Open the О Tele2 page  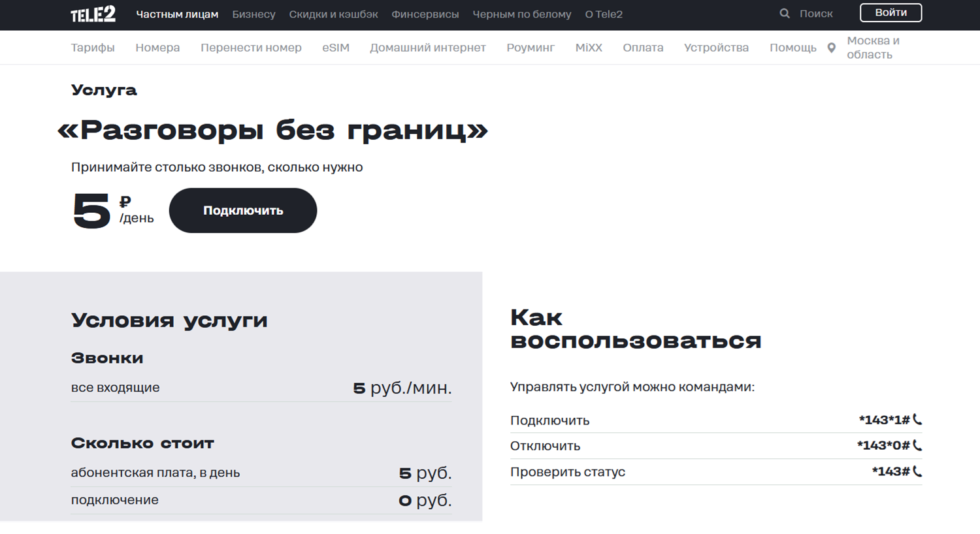[604, 14]
